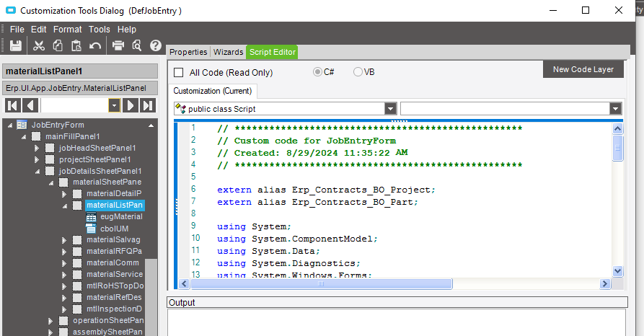
Task: Select the materialRFQPa tree item
Action: (x=114, y=251)
